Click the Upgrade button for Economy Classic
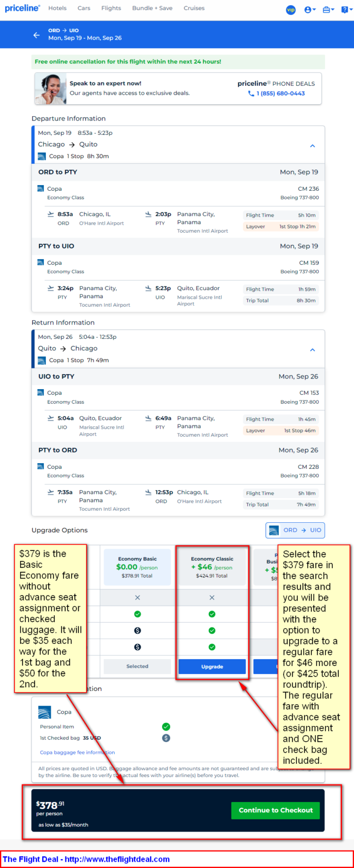The width and height of the screenshot is (354, 868). [x=212, y=667]
